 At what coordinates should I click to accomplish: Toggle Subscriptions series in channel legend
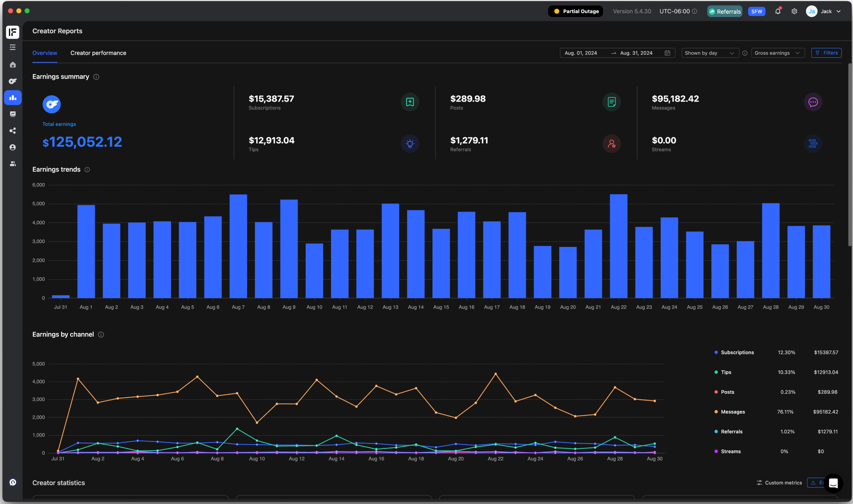pyautogui.click(x=737, y=353)
